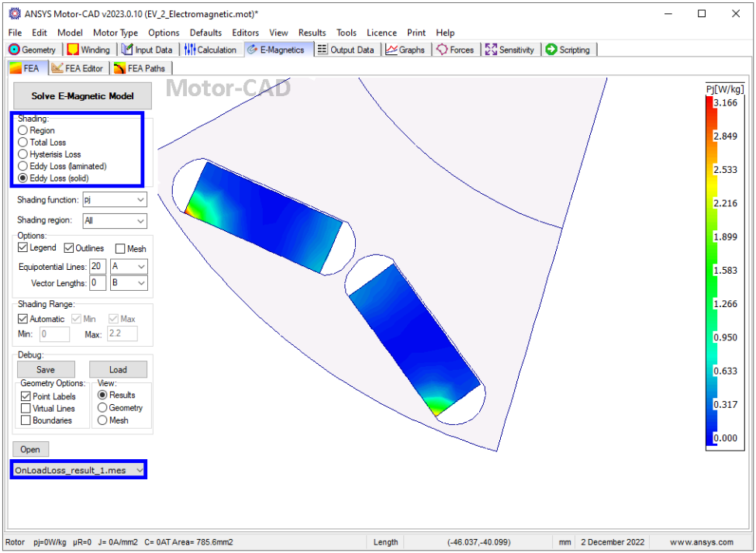This screenshot has height=553, width=756.
Task: Select Results view radio button
Action: click(102, 395)
